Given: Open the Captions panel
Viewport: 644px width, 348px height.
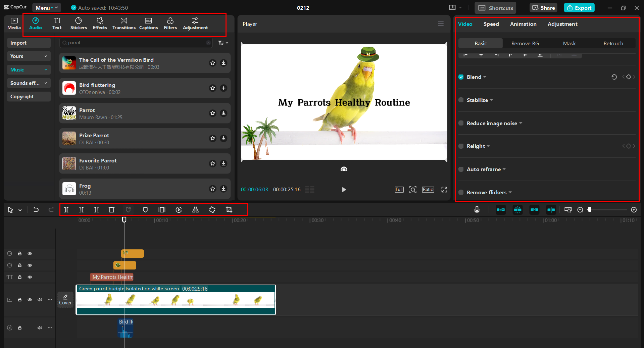Looking at the screenshot, I should click(148, 23).
